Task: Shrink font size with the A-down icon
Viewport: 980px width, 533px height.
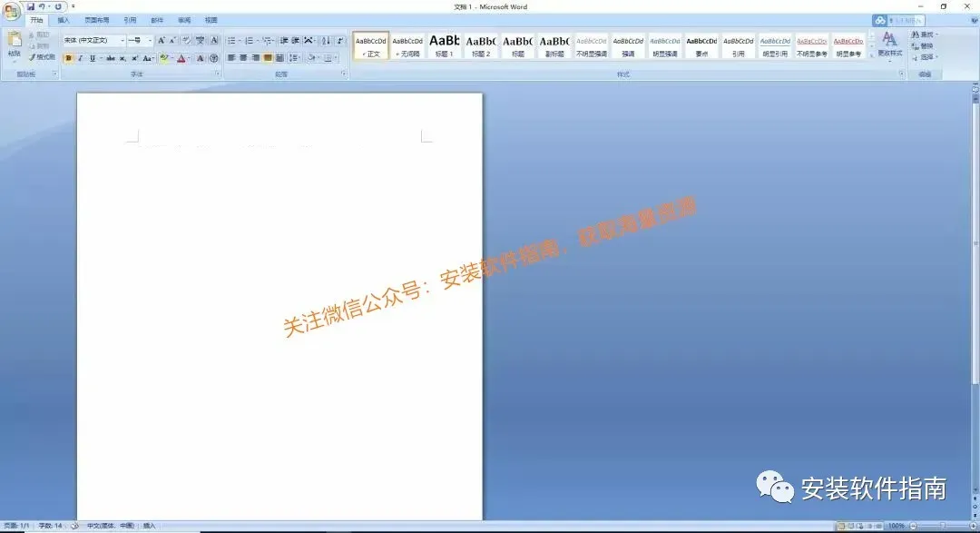Action: [173, 41]
